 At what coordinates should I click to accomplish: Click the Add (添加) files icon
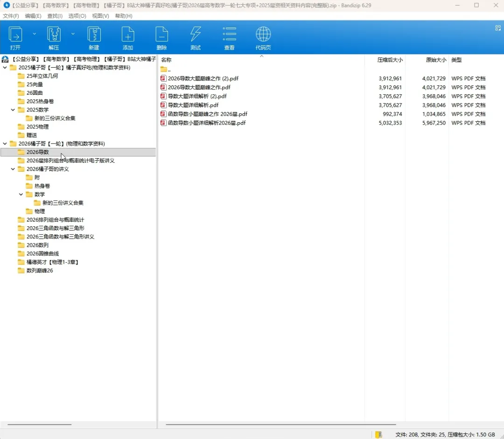tap(127, 35)
